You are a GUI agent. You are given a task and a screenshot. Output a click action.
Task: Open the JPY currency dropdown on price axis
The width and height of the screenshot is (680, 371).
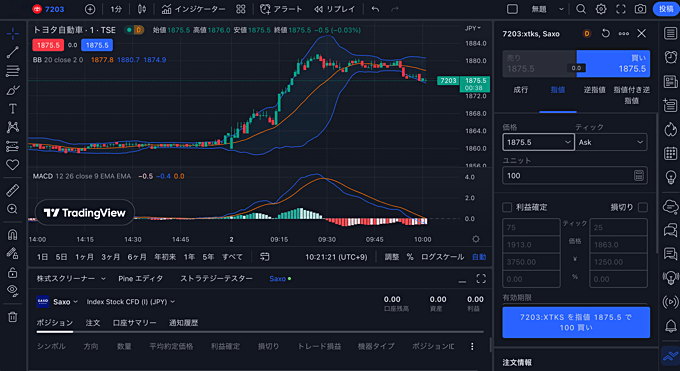[473, 28]
